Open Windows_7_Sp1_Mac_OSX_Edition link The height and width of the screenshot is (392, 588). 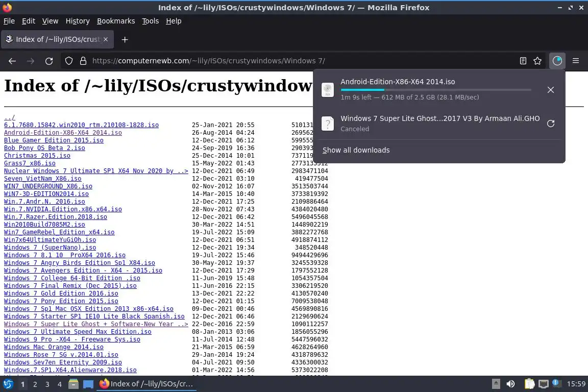coord(89,308)
